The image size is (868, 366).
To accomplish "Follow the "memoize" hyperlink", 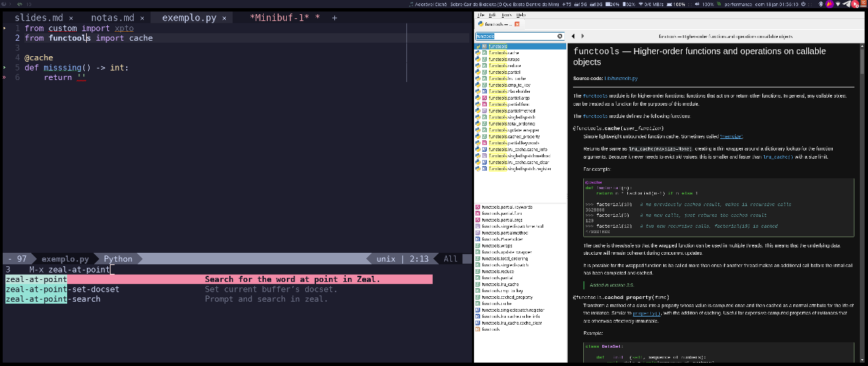I will (731, 136).
